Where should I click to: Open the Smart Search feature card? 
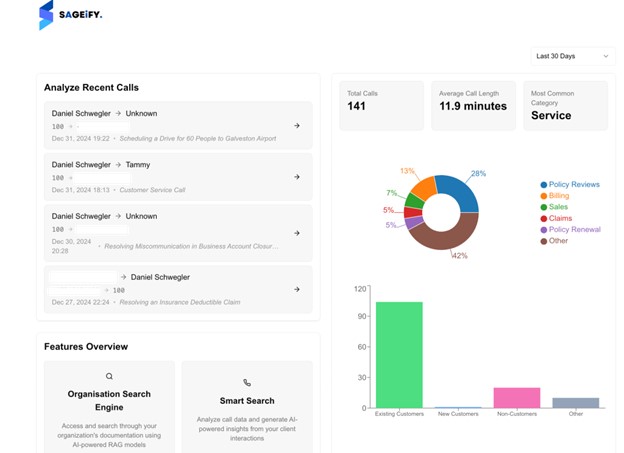(247, 407)
